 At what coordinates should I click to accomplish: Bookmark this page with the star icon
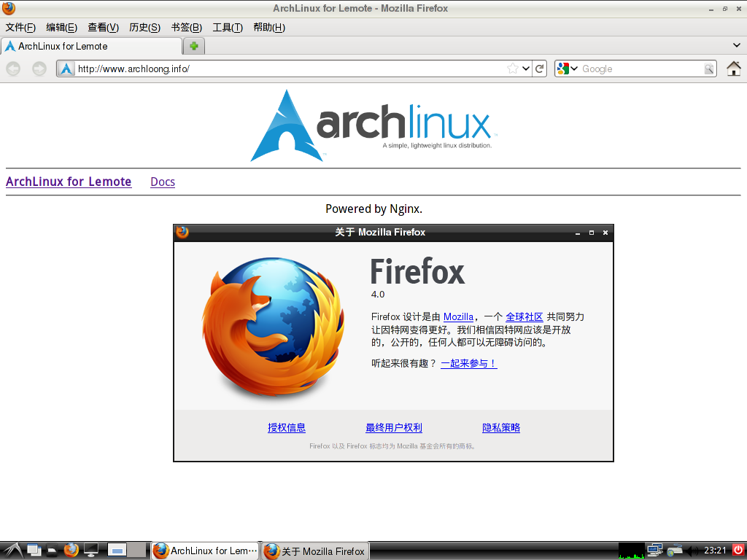513,69
